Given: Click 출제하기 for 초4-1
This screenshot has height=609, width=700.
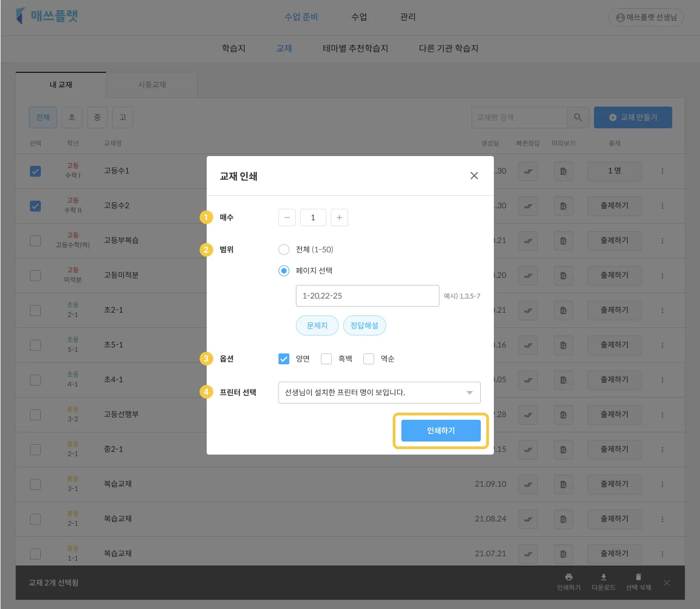Looking at the screenshot, I should [x=615, y=380].
